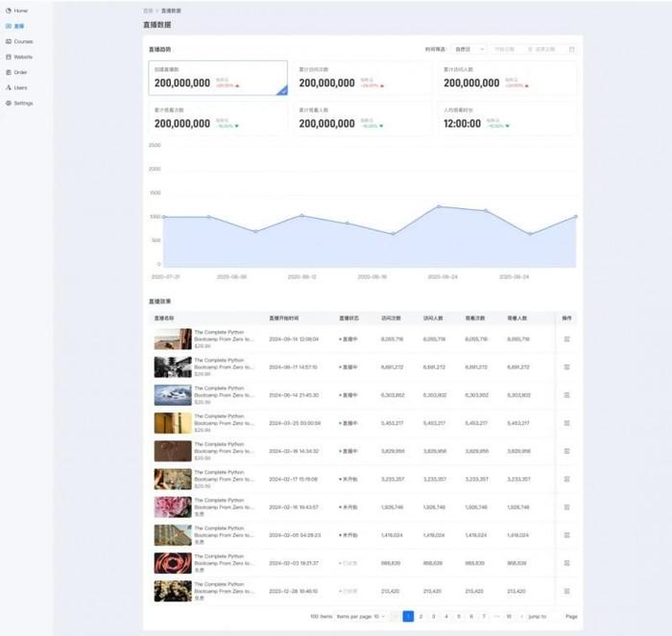Screen dimensions: 672x636
Task: Click the Users person icon in sidebar
Action: 9,88
